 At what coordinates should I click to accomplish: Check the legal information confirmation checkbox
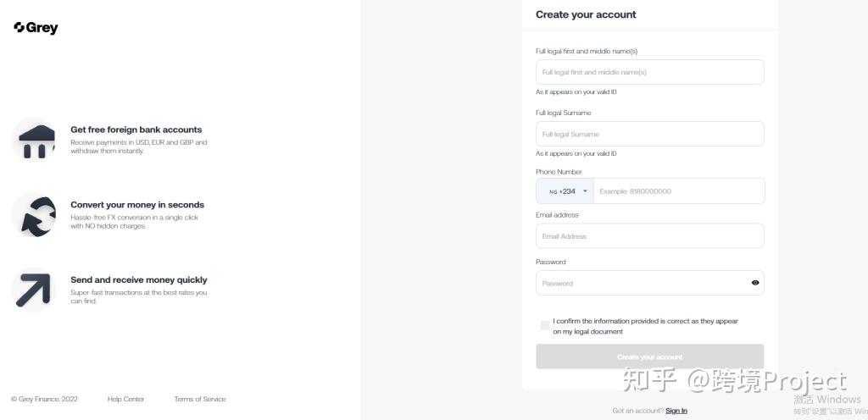[544, 325]
